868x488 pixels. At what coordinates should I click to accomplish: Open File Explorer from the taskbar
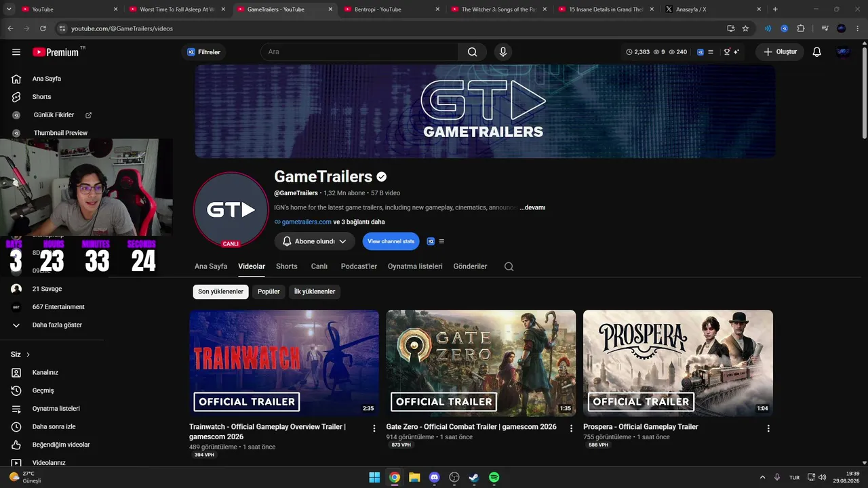coord(414,477)
